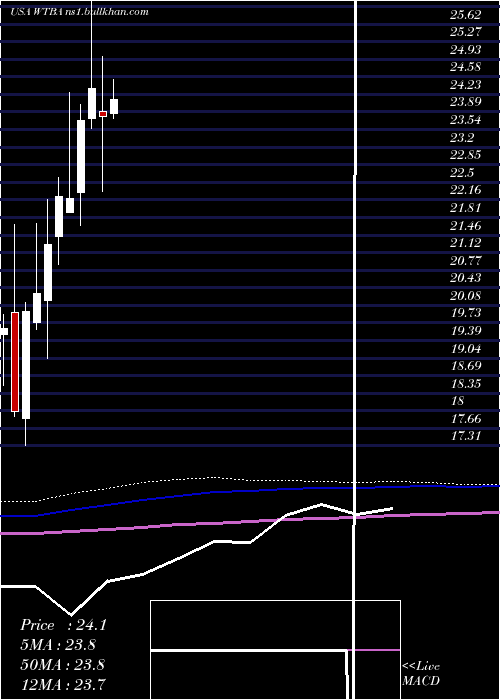Image resolution: width=500 pixels, height=700 pixels.
Task: Click the 23.2 price axis label
Action: (x=462, y=138)
